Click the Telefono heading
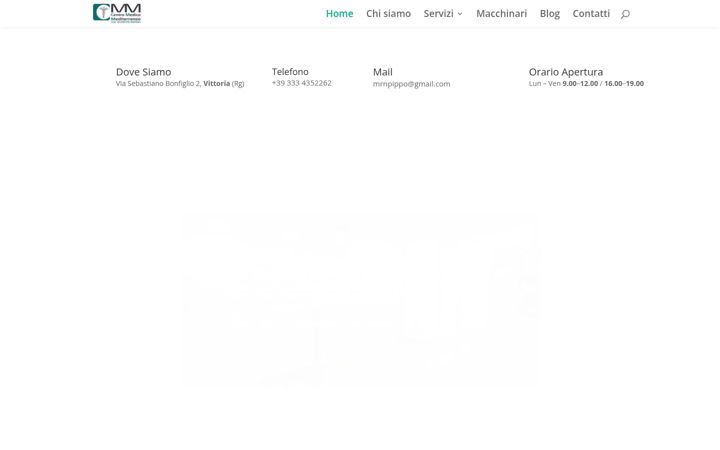Image resolution: width=720 pixels, height=450 pixels. 290,72
